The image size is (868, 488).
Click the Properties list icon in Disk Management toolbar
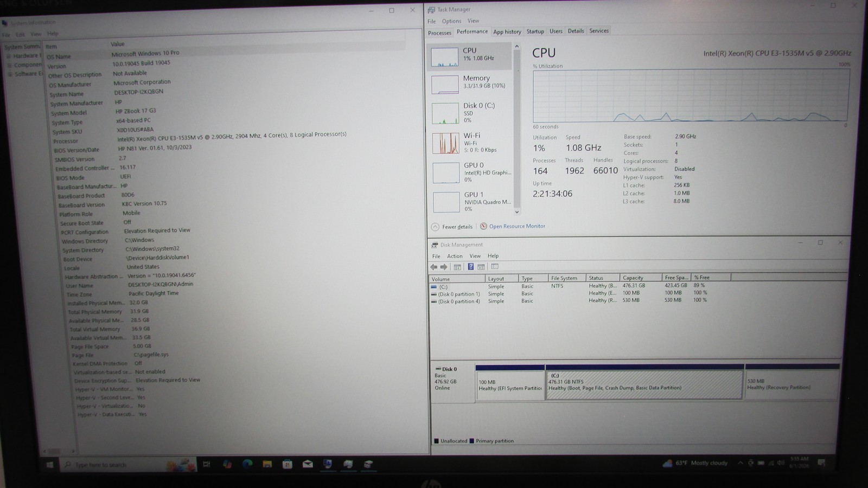[x=495, y=267]
